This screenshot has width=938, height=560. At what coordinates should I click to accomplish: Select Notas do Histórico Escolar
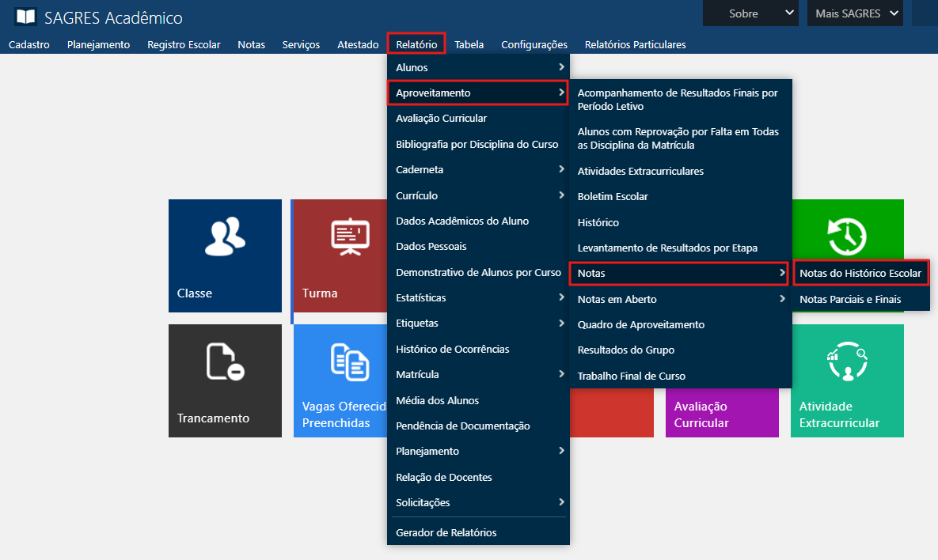coord(860,273)
